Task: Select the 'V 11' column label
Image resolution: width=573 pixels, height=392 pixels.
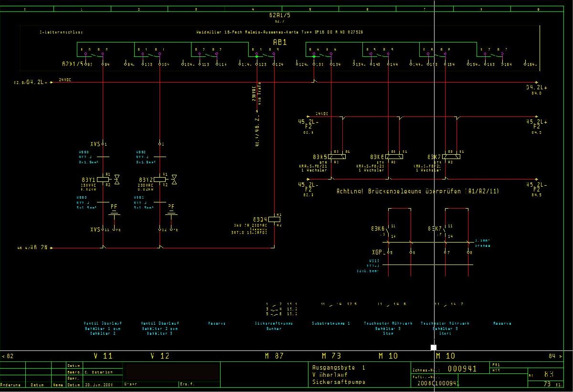Action: (103, 356)
